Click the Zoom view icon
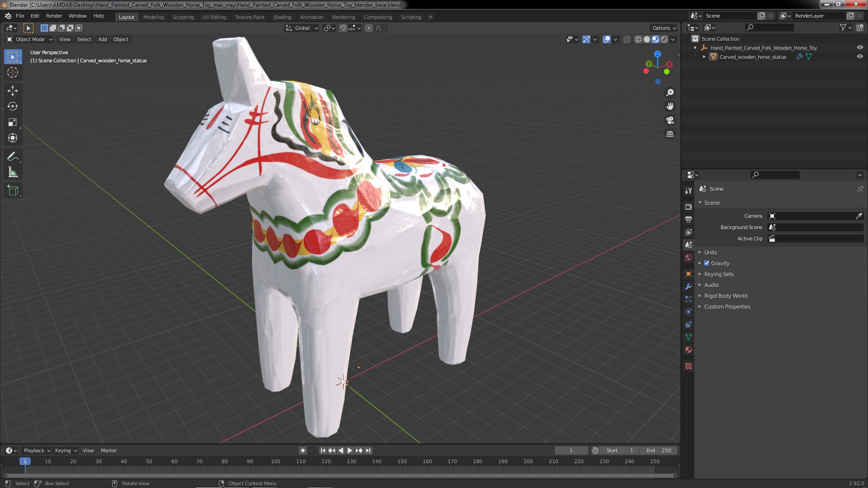 pyautogui.click(x=670, y=93)
